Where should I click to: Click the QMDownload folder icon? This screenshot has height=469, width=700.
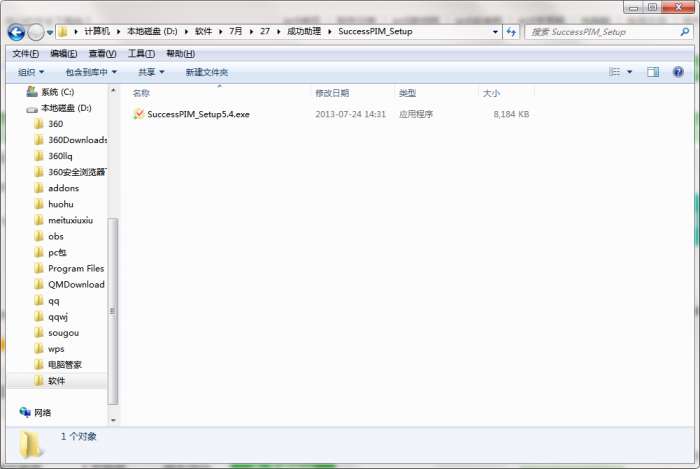click(39, 284)
